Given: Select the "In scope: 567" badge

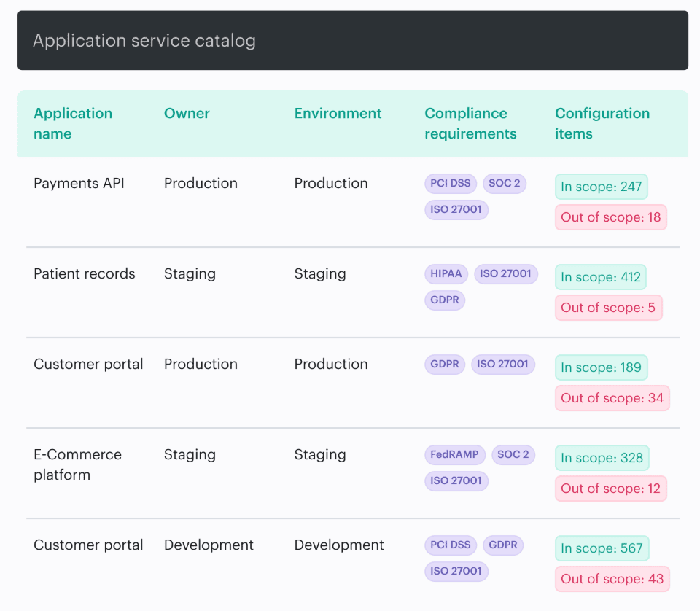Looking at the screenshot, I should [602, 548].
